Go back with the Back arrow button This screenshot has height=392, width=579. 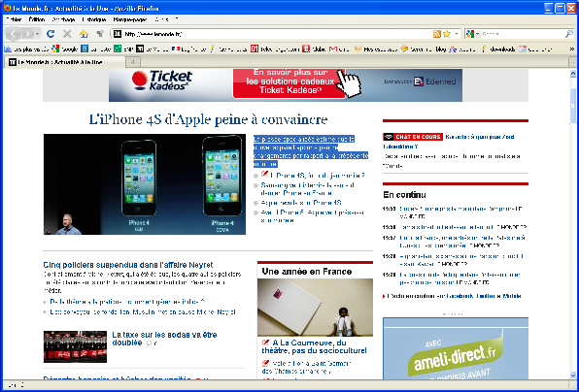14,34
